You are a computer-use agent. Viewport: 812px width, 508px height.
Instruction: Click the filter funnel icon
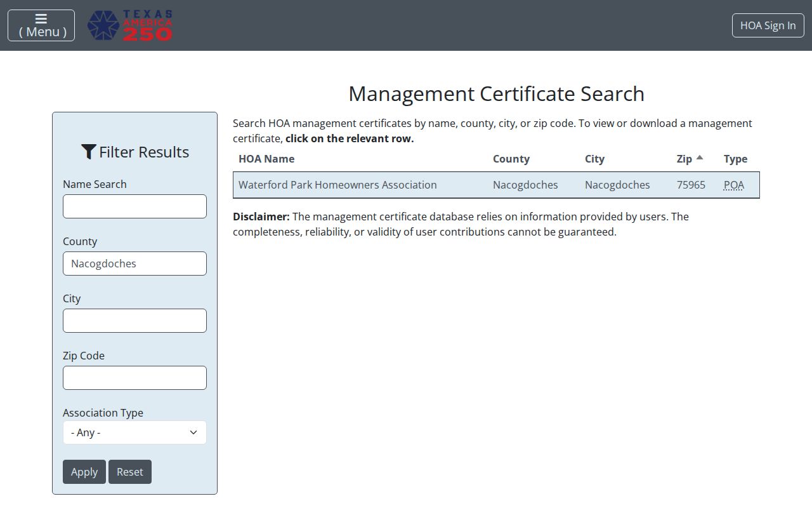click(x=89, y=152)
